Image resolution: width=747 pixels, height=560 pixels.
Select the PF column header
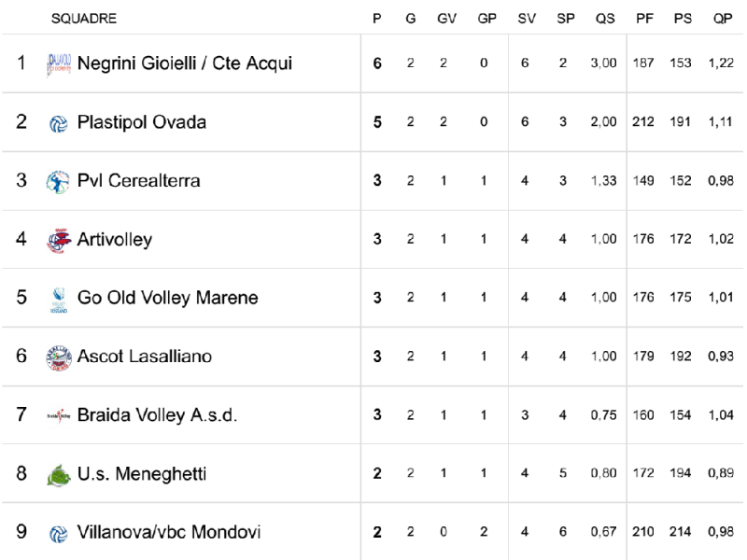(644, 19)
